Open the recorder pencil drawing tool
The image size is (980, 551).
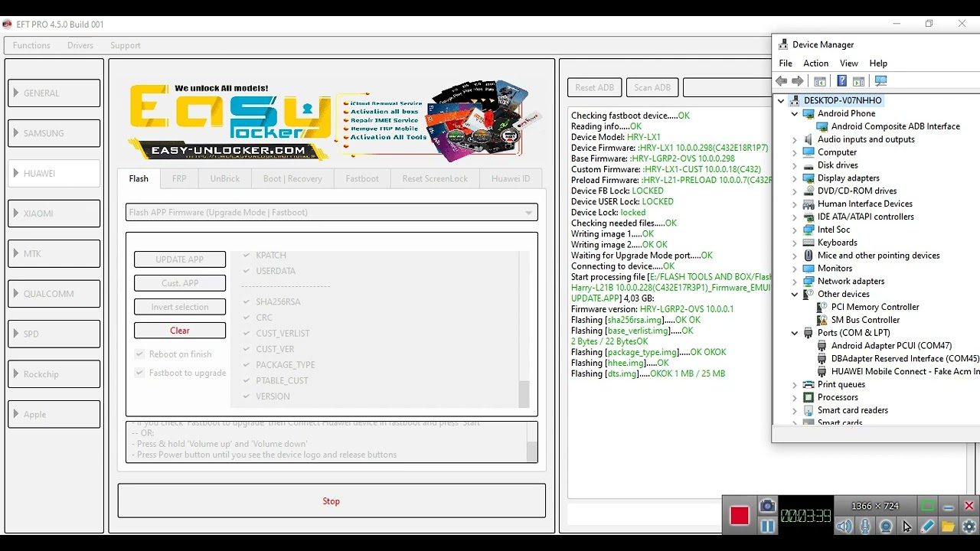click(927, 527)
